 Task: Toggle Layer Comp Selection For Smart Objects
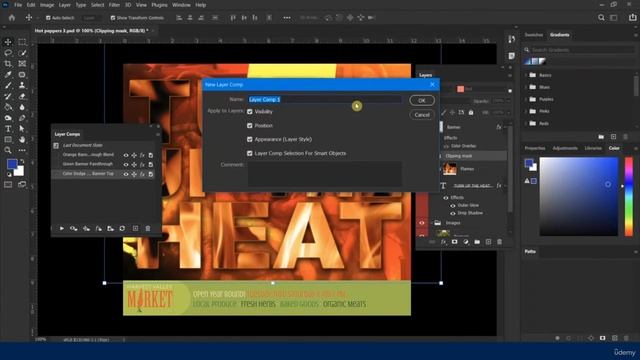coord(250,153)
